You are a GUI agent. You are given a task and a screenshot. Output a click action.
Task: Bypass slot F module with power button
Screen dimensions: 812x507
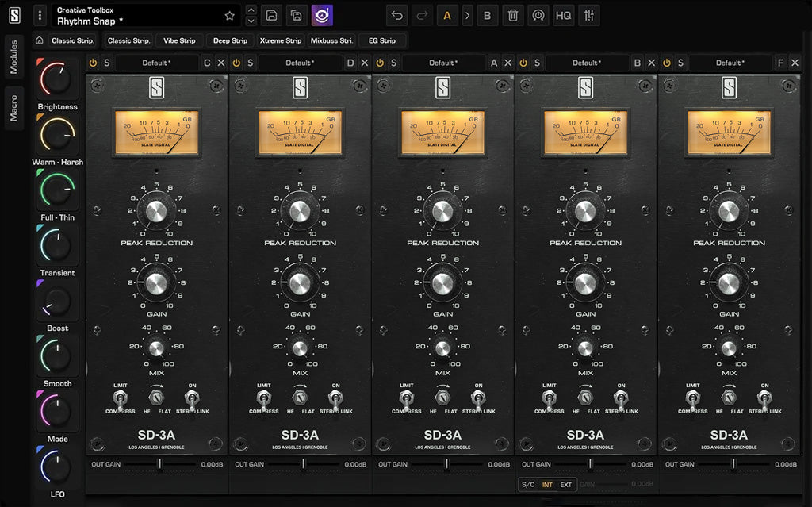(666, 63)
